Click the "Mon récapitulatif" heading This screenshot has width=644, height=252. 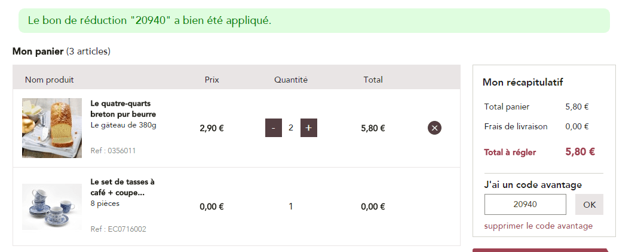pos(523,83)
